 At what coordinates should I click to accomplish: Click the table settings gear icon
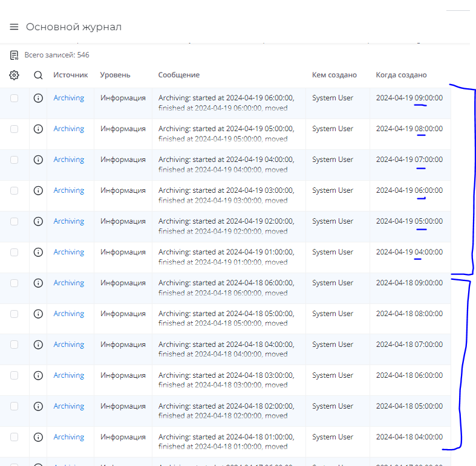click(x=15, y=76)
